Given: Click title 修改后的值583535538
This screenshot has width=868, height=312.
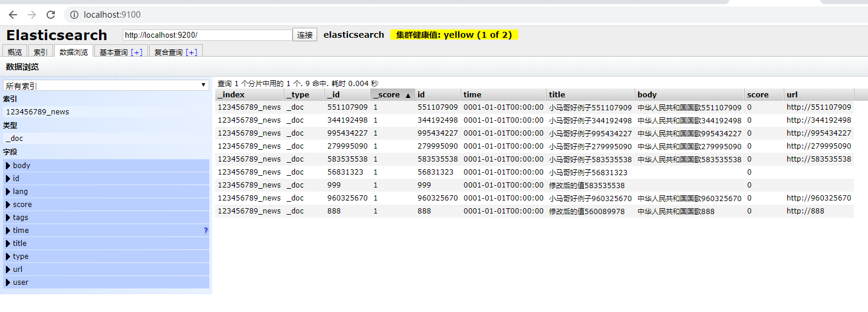Looking at the screenshot, I should tap(587, 185).
